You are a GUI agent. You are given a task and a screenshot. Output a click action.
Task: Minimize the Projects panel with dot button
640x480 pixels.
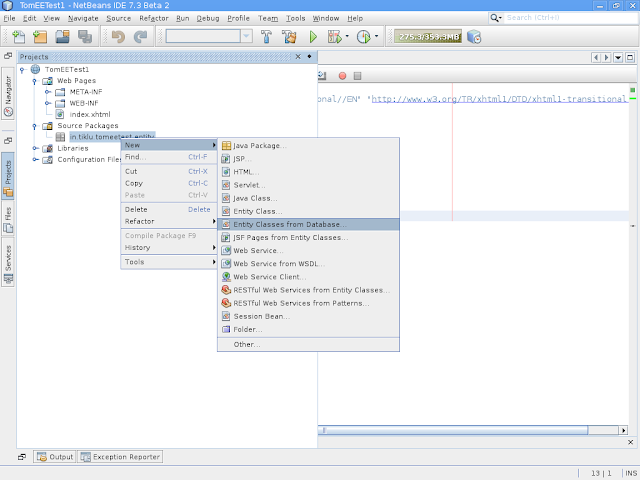[309, 56]
